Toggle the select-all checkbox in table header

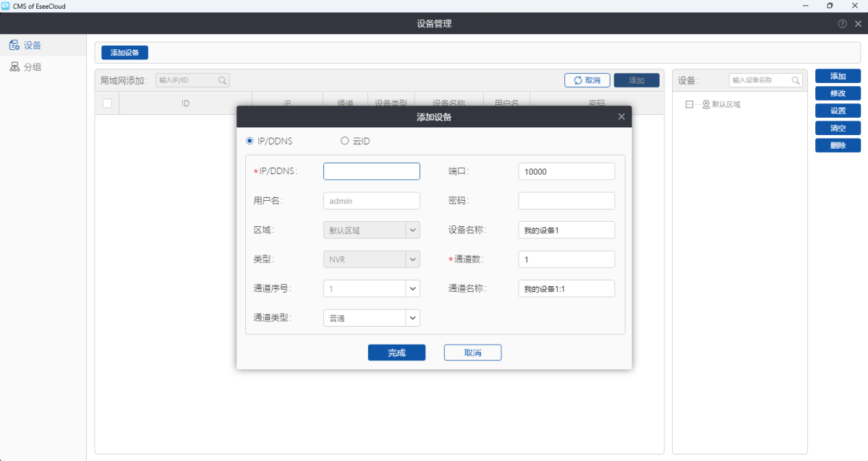coord(107,103)
